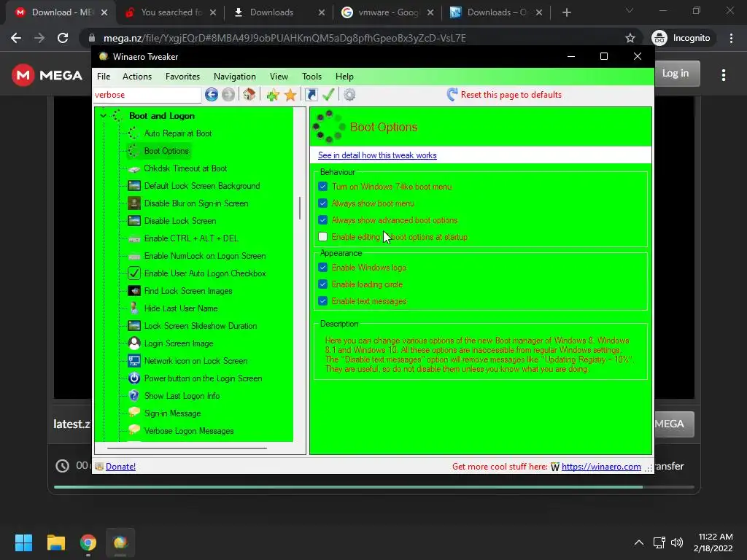Image resolution: width=747 pixels, height=560 pixels.
Task: Click the tree panel horizontal scrollbar
Action: pyautogui.click(x=187, y=448)
